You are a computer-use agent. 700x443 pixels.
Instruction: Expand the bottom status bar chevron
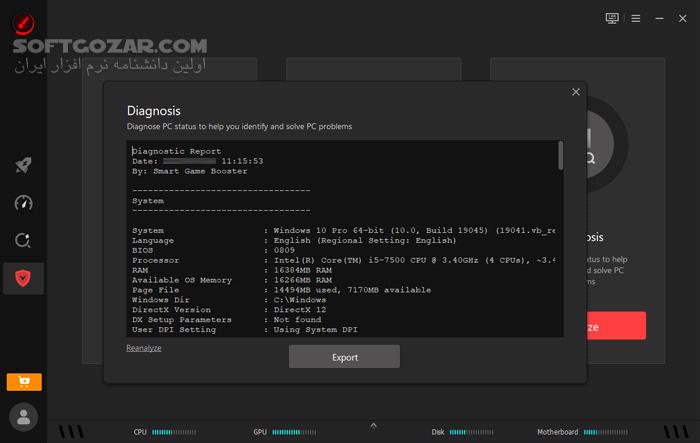point(374,426)
